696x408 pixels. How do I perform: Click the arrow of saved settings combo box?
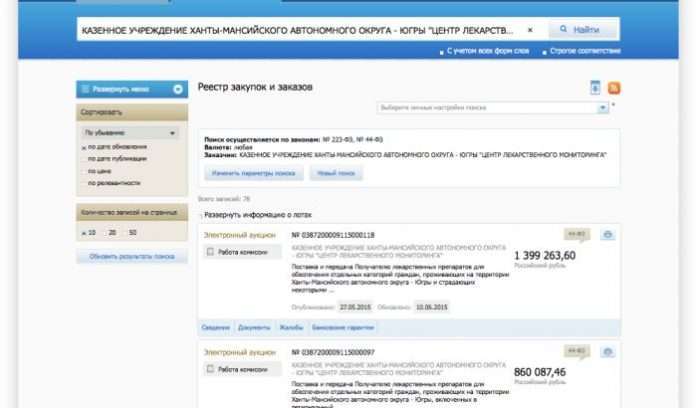603,108
